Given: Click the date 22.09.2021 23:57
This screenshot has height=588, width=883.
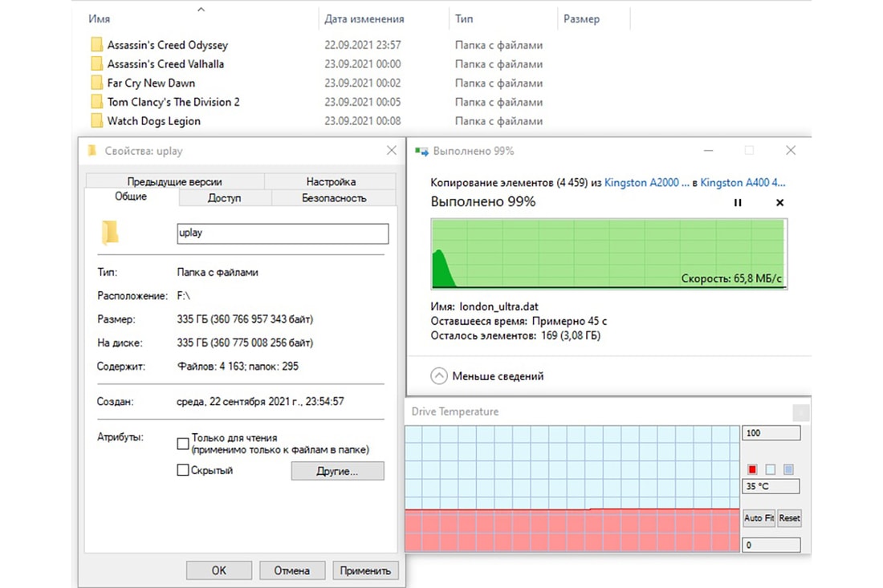Looking at the screenshot, I should [363, 45].
